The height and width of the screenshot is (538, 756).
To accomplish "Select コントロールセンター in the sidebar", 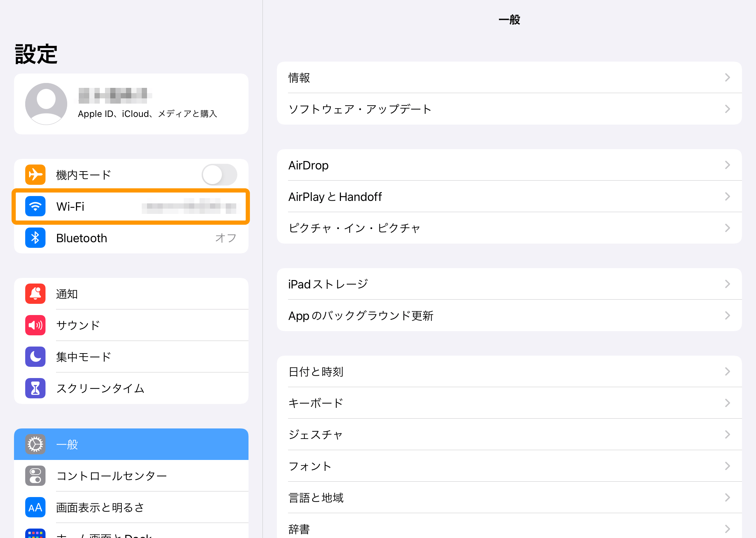I will (x=131, y=476).
